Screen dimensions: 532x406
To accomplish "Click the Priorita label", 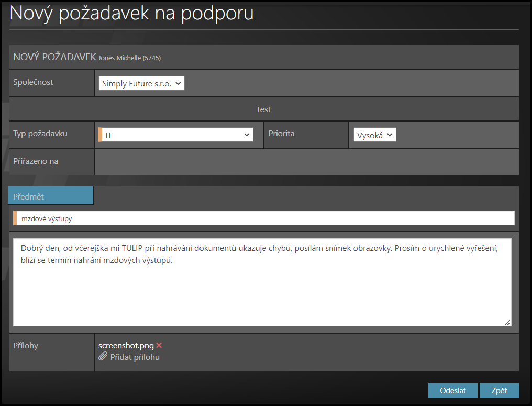I will [281, 134].
